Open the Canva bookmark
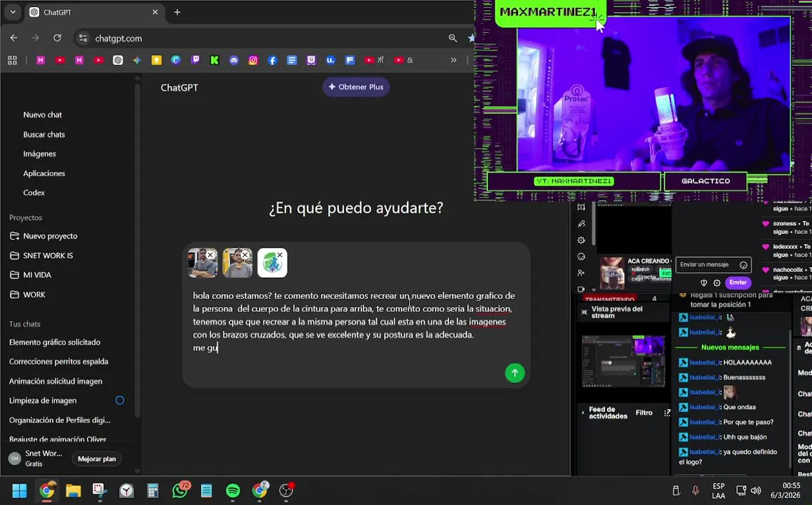The image size is (812, 505). [176, 60]
